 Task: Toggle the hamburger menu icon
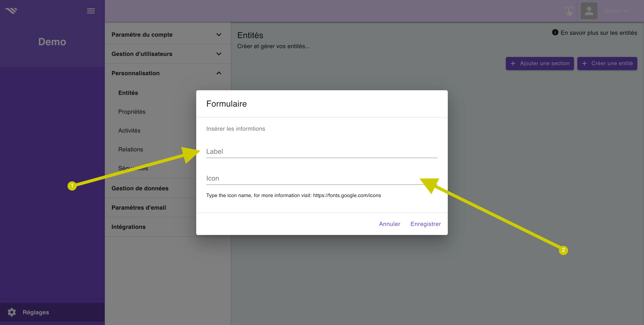[x=91, y=11]
